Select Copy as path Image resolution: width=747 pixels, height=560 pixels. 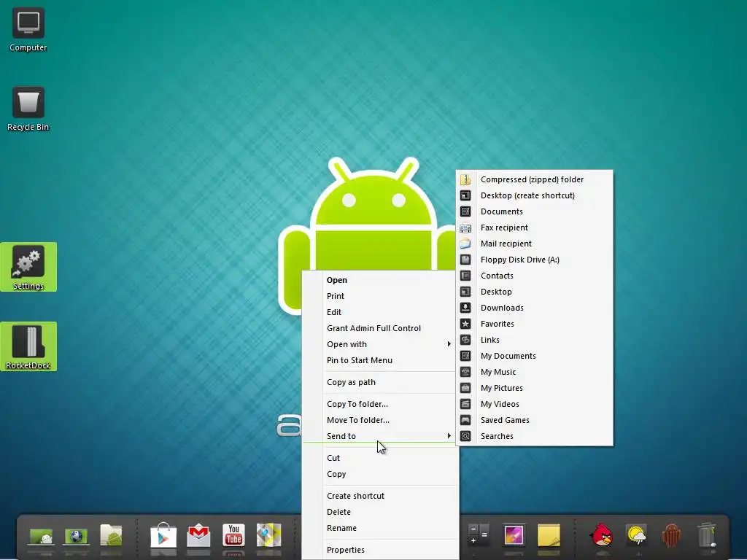tap(380, 382)
